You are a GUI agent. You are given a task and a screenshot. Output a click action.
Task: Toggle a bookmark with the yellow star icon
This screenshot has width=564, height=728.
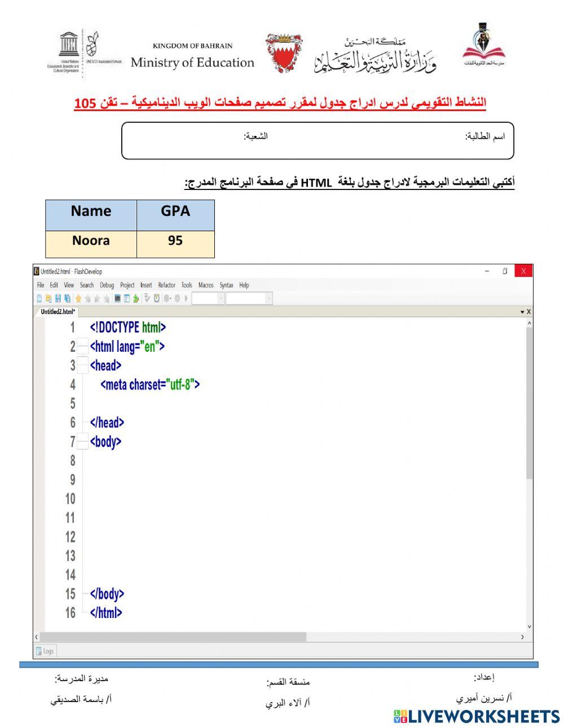[79, 298]
